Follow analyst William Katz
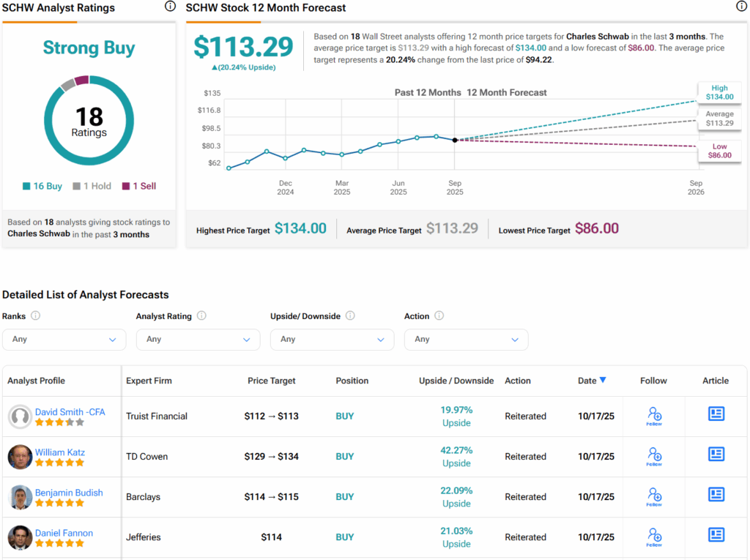 pyautogui.click(x=654, y=457)
